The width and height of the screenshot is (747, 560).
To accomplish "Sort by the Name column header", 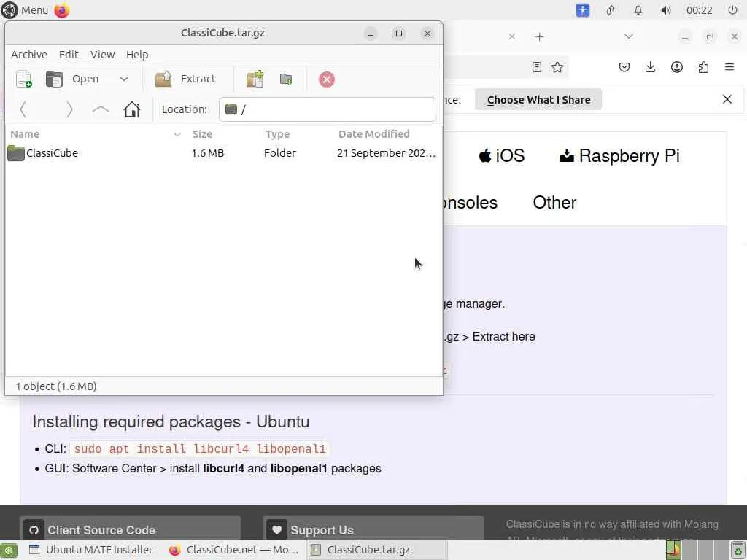I will coord(96,134).
